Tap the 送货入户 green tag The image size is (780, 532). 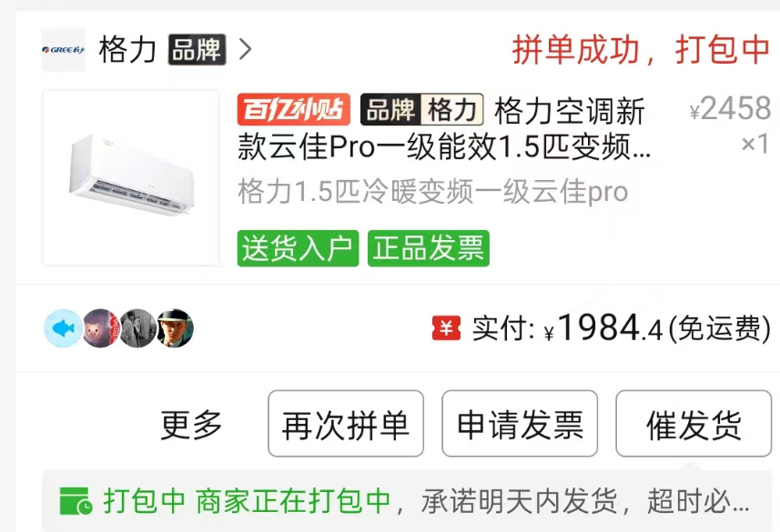[x=298, y=248]
